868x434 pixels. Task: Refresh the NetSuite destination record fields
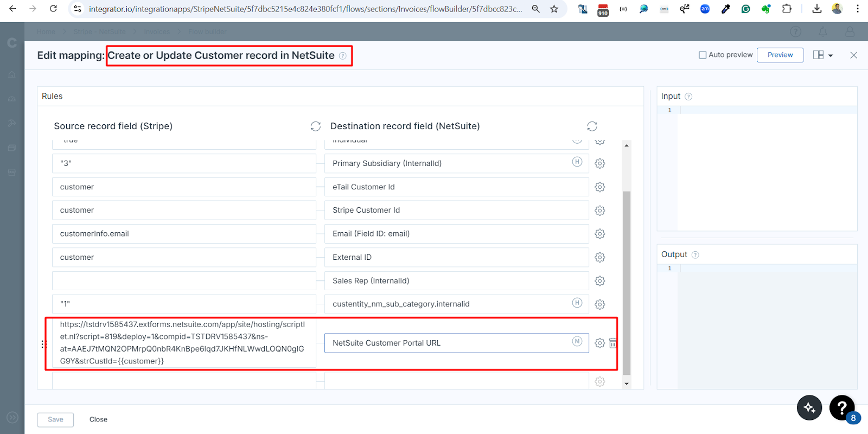coord(592,126)
